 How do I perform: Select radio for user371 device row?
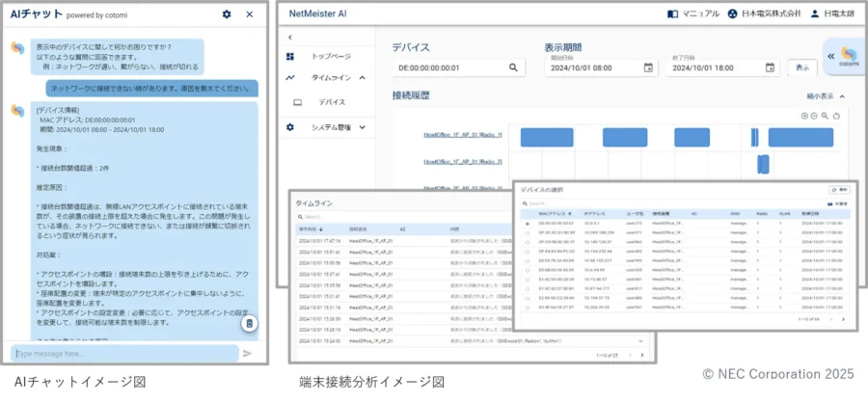(x=527, y=233)
